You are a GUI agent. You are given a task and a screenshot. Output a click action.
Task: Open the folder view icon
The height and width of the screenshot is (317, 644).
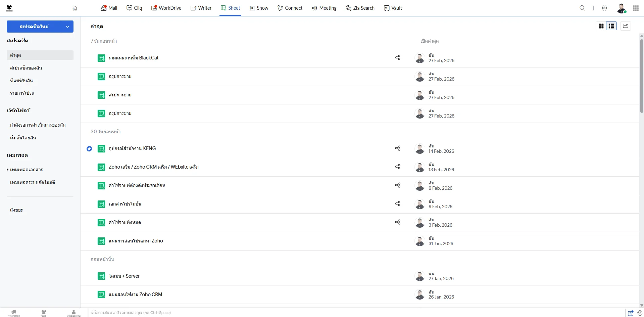point(626,26)
